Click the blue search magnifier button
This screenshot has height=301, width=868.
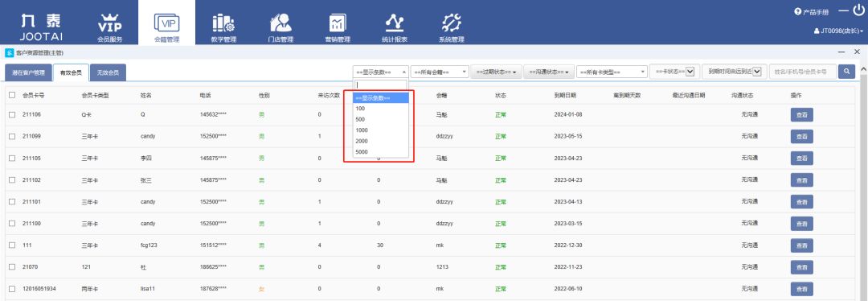tap(846, 72)
